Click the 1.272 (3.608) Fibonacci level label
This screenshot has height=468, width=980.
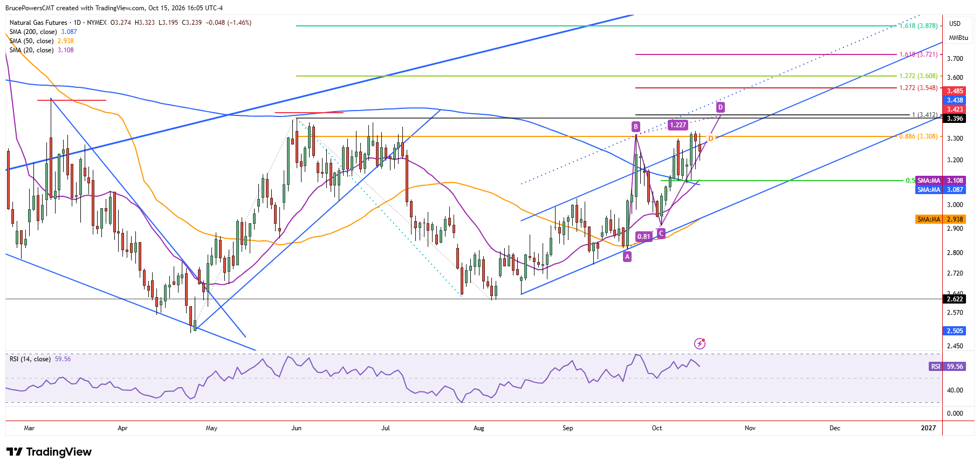(x=918, y=76)
